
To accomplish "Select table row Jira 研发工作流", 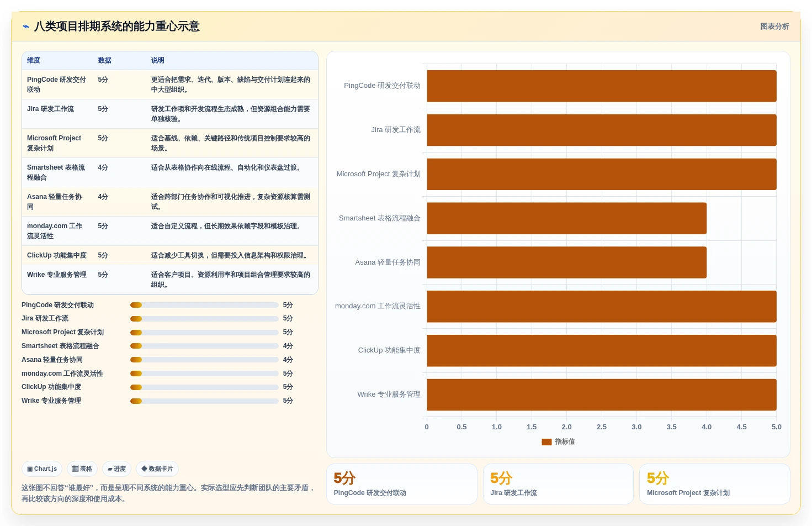I will point(170,114).
